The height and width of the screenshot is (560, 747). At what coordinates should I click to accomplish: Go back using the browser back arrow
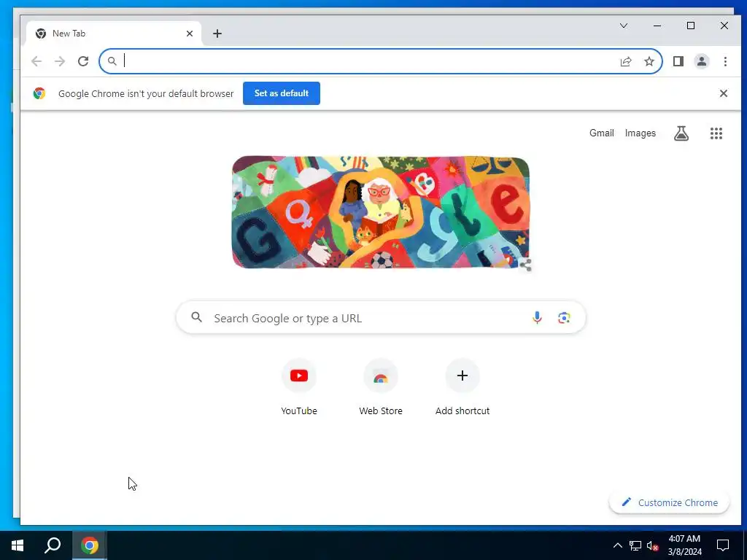point(36,61)
